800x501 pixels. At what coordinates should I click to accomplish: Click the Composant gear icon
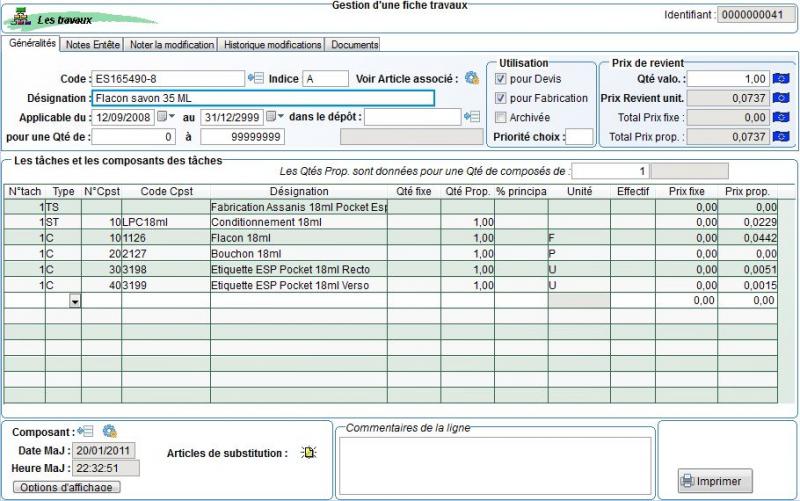[109, 431]
